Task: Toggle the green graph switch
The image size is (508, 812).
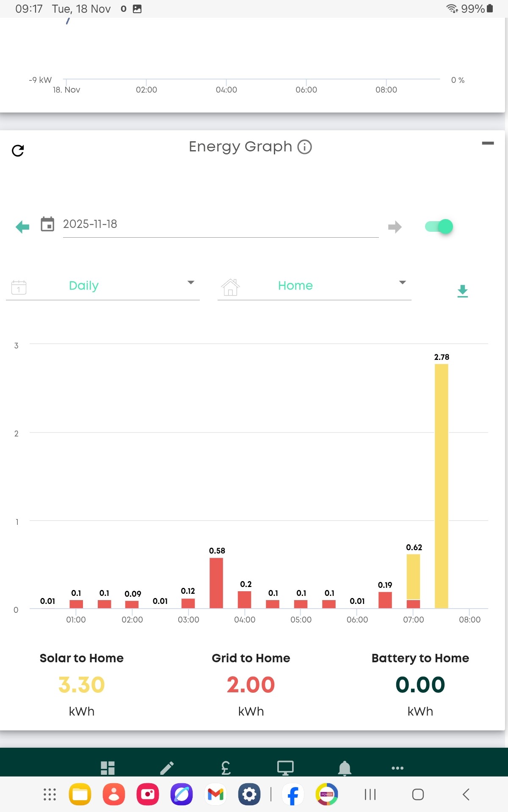Action: point(439,227)
